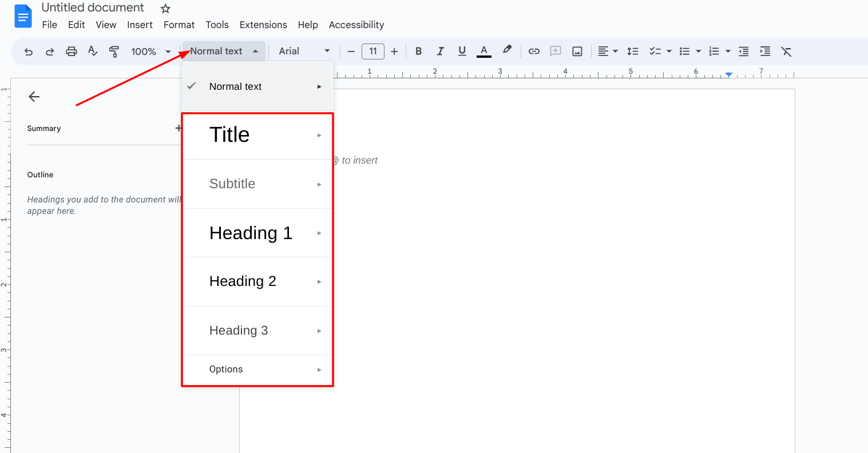Open numbered list style arrow

(728, 51)
